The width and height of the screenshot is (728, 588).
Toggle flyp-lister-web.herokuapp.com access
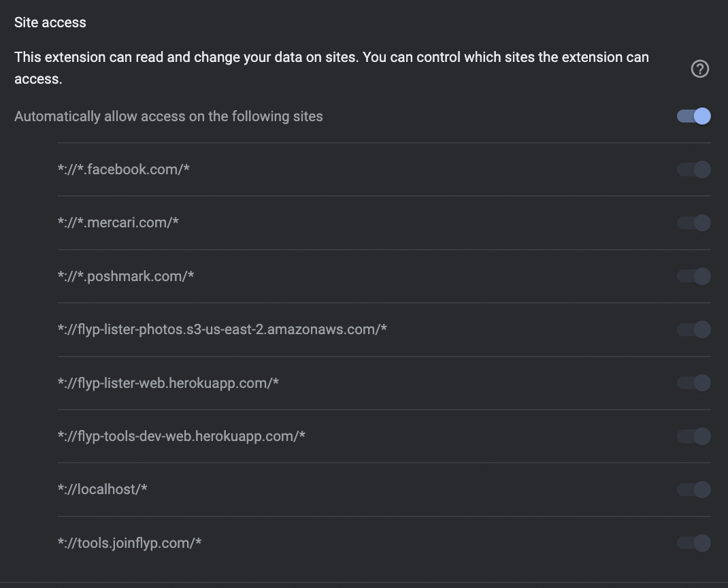pos(694,383)
